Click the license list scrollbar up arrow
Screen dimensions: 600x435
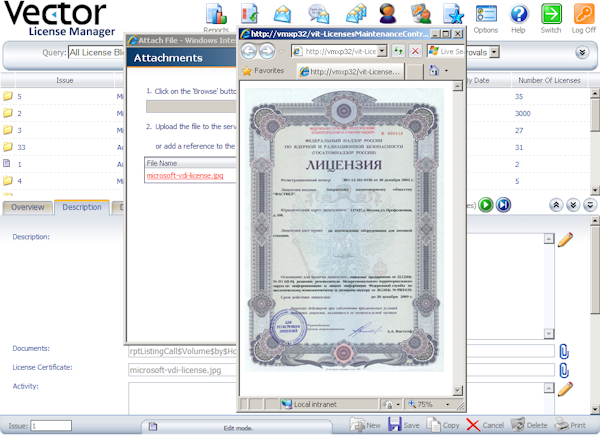[595, 93]
